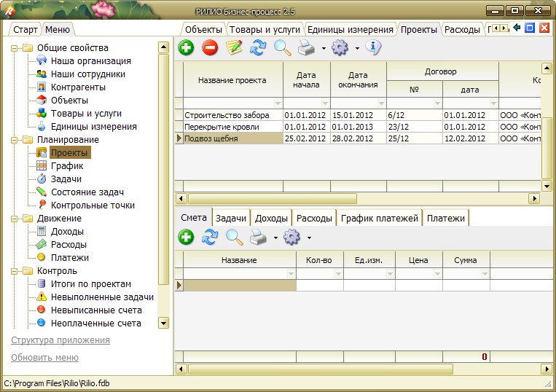Screen dimensions: 556x392
Task: Click the Название filter field in the Смета grid
Action: pyautogui.click(x=235, y=273)
